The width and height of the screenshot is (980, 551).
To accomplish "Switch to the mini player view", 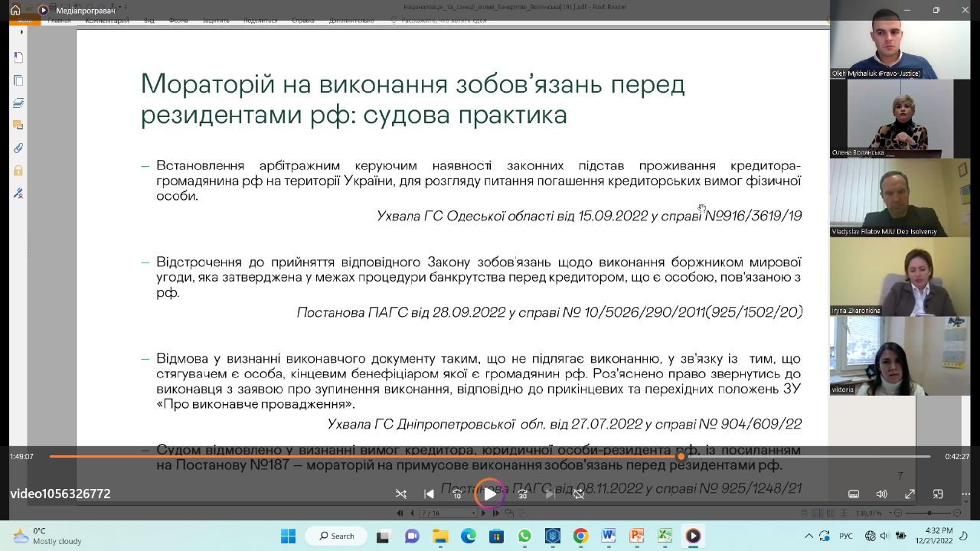I will (x=938, y=494).
